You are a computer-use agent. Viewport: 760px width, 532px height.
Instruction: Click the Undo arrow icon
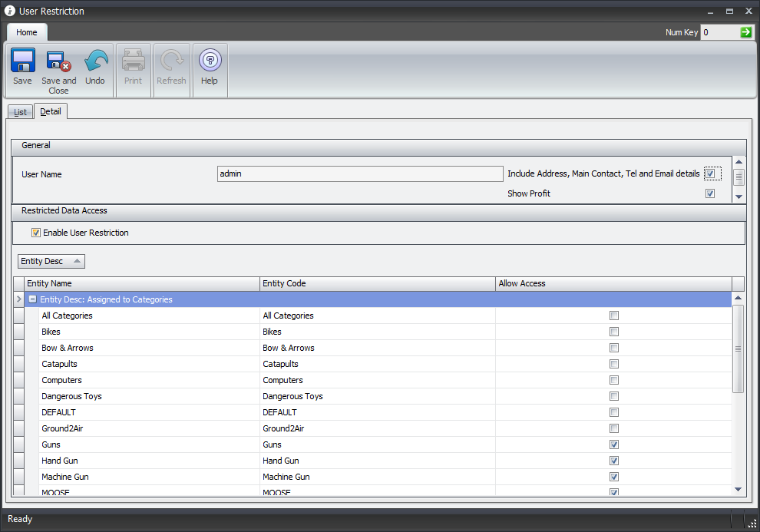coord(95,61)
